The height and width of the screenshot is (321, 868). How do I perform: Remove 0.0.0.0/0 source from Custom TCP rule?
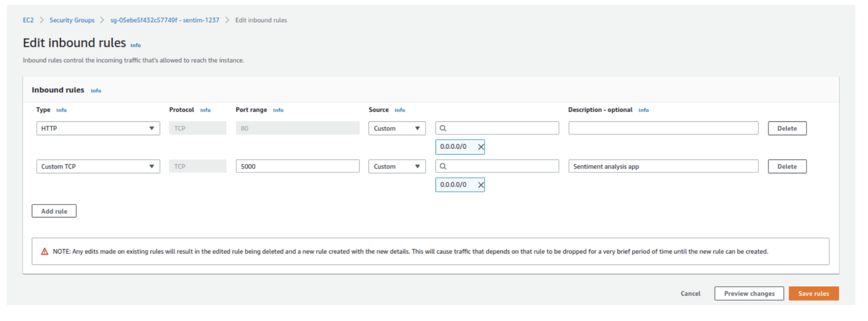[x=480, y=185]
